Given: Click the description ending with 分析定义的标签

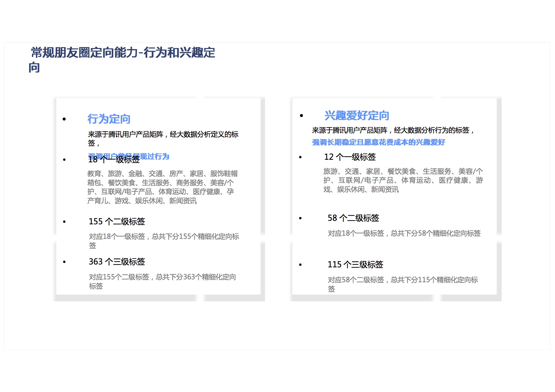Looking at the screenshot, I should coord(163,138).
